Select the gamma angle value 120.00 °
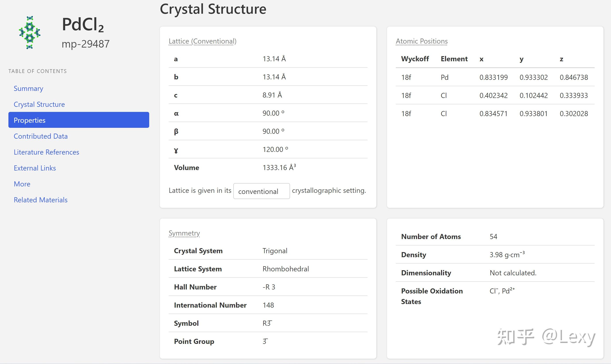The image size is (611, 364). pos(275,149)
